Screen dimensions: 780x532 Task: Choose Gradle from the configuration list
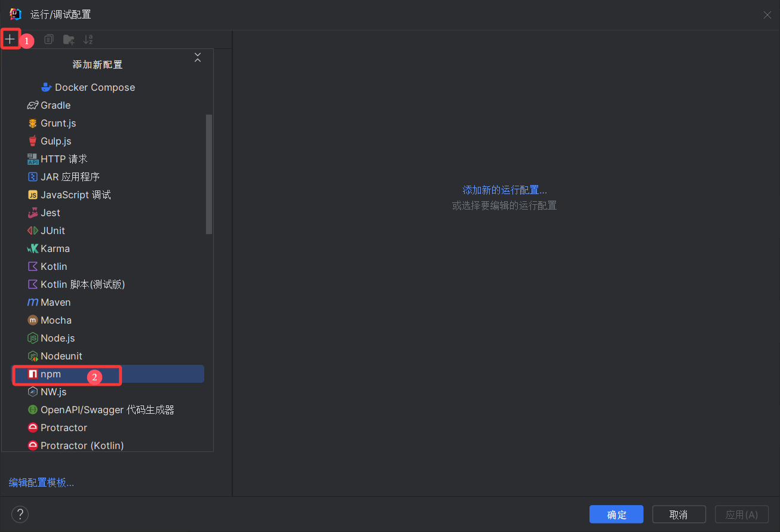(56, 105)
